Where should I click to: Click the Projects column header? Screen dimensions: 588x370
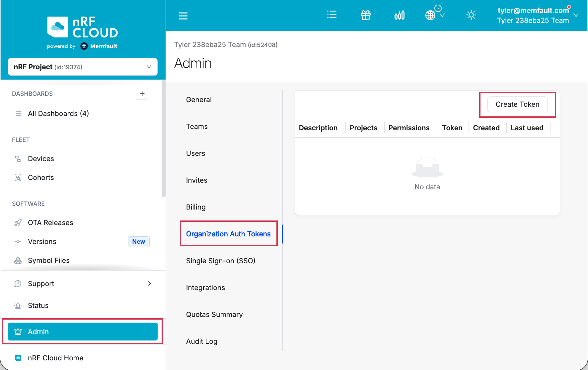click(363, 128)
